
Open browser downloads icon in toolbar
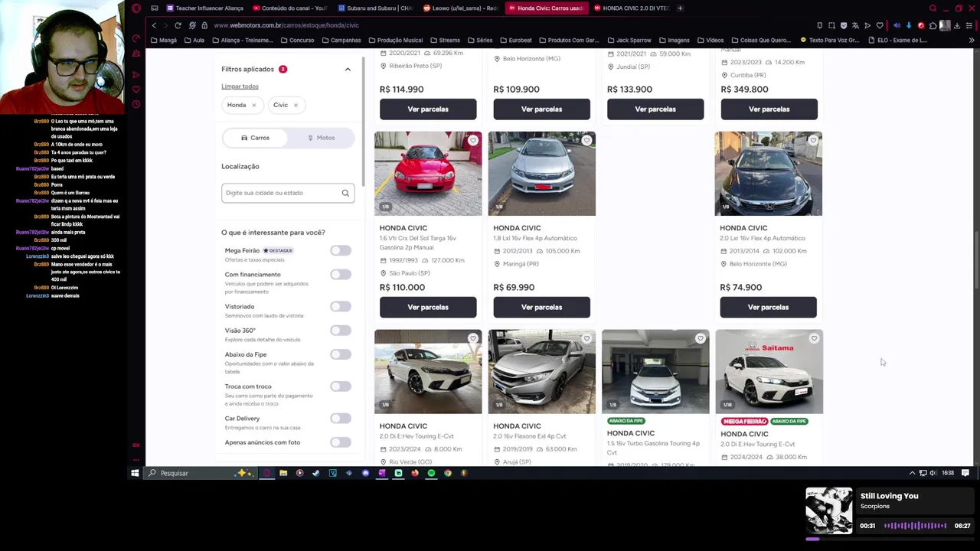click(957, 25)
